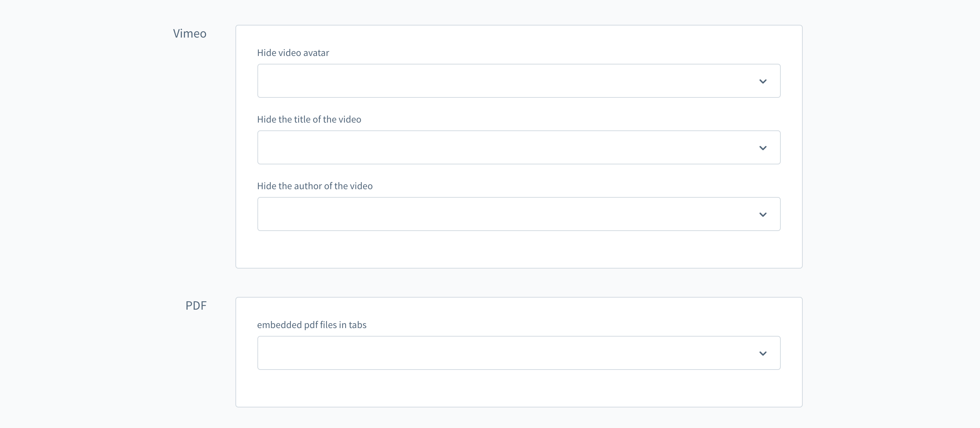Click the "embedded pdf files in tabs" label
Screen dimensions: 980x428
312,325
